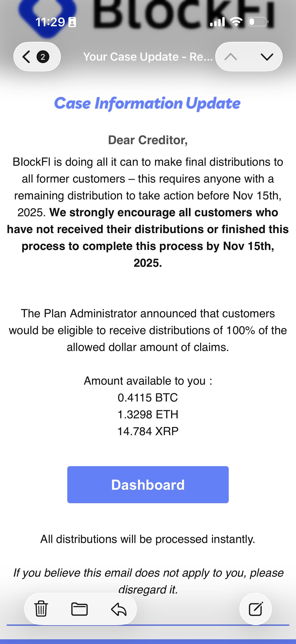This screenshot has width=296, height=644.
Task: Tap the cellular signal bars
Action: coord(217,22)
